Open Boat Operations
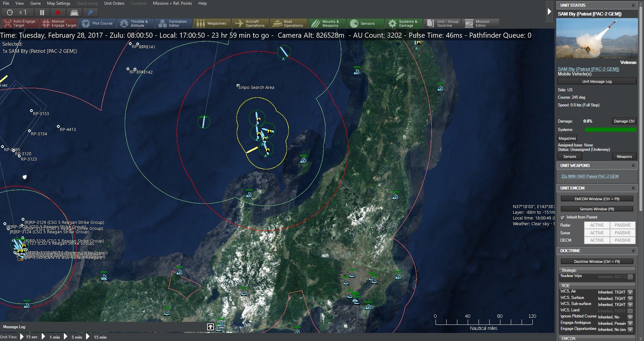644x341 pixels. (288, 23)
